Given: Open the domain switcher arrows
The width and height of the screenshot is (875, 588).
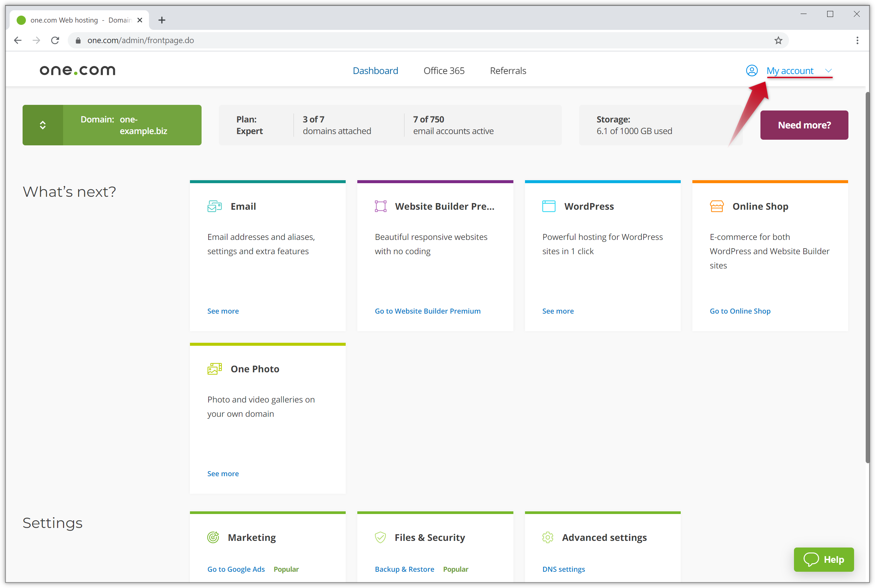Looking at the screenshot, I should [43, 125].
